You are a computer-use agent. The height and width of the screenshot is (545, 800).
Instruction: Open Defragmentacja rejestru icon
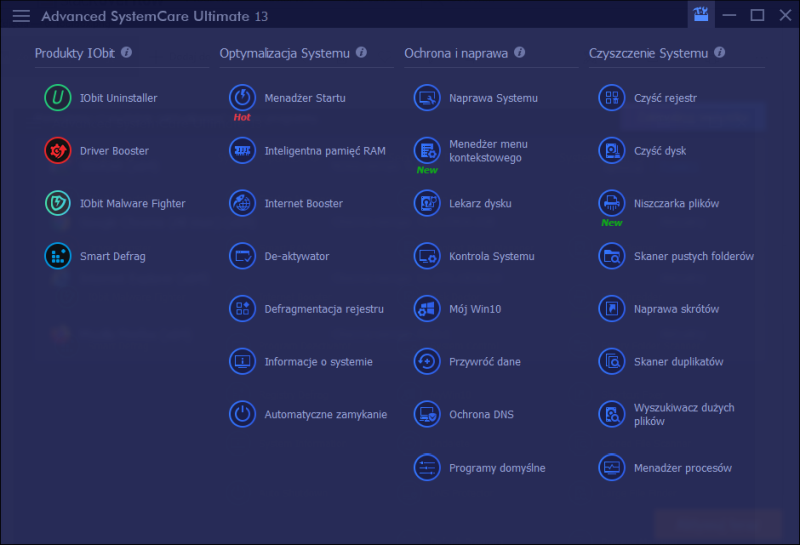point(242,309)
